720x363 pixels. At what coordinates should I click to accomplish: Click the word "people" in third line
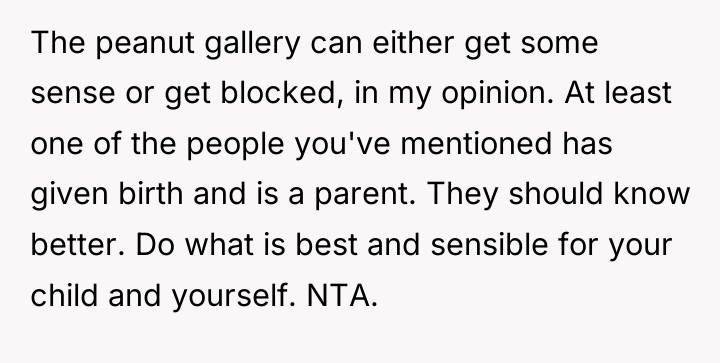coord(236,144)
